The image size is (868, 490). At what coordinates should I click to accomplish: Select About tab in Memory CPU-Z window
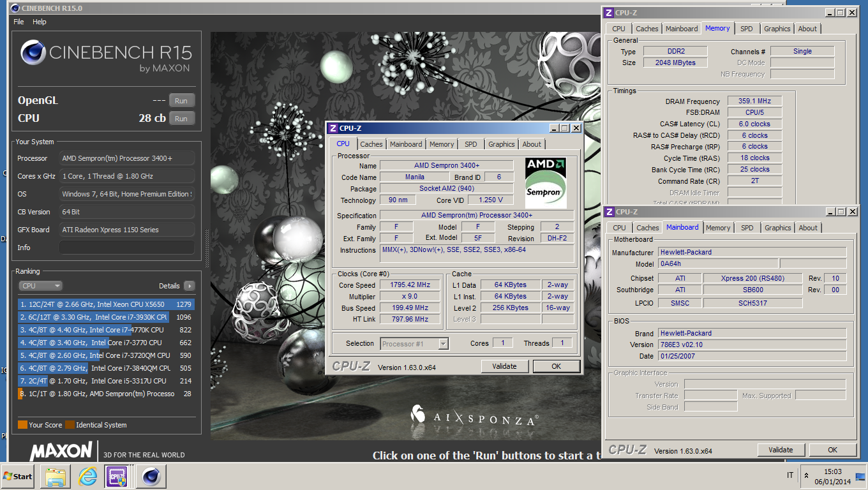[807, 29]
